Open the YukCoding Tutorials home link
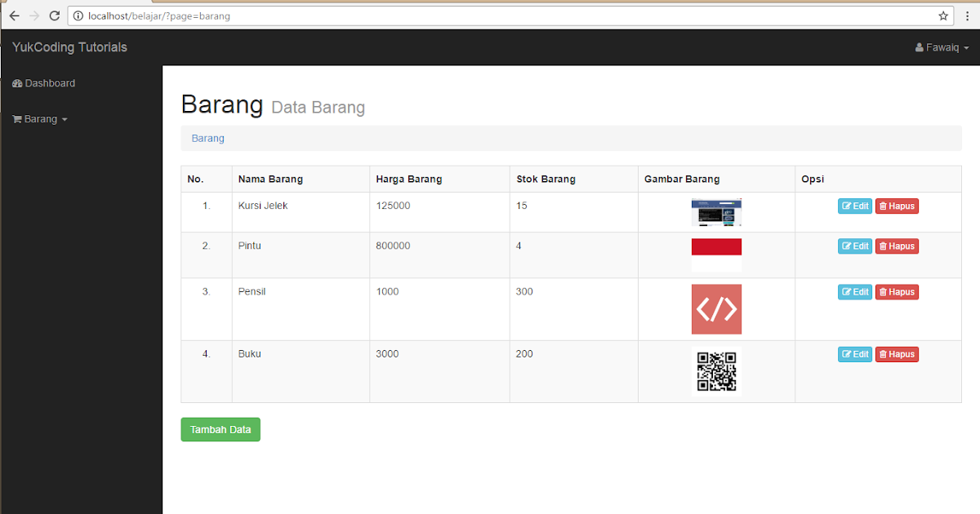 pos(69,47)
